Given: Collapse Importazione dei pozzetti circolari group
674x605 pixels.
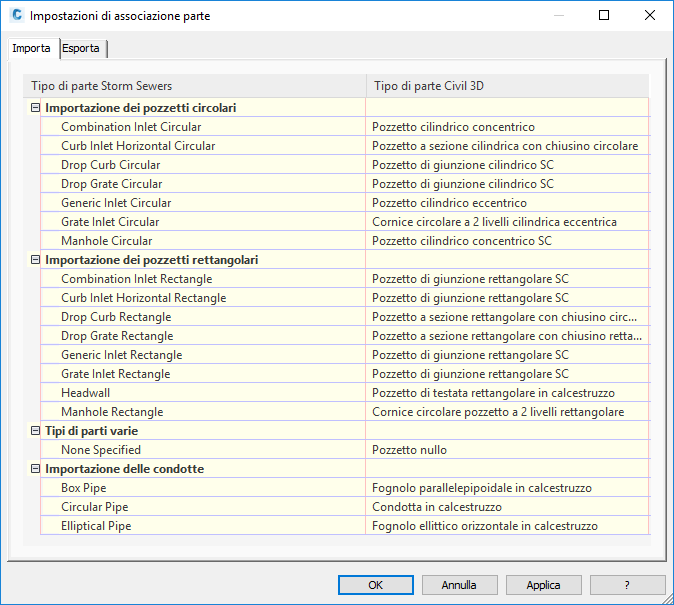Looking at the screenshot, I should click(35, 107).
